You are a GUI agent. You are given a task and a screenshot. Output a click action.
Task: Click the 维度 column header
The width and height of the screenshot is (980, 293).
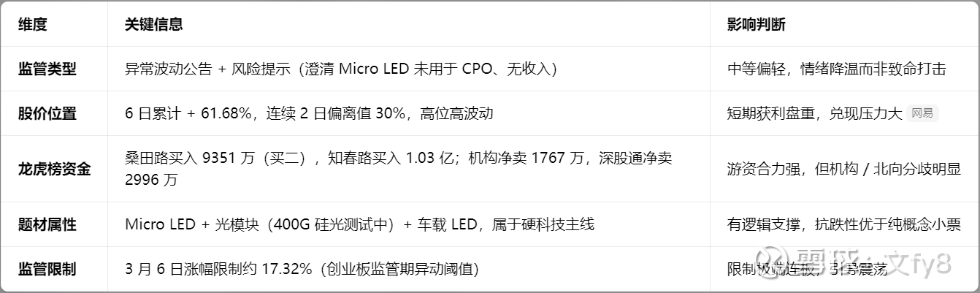[33, 24]
